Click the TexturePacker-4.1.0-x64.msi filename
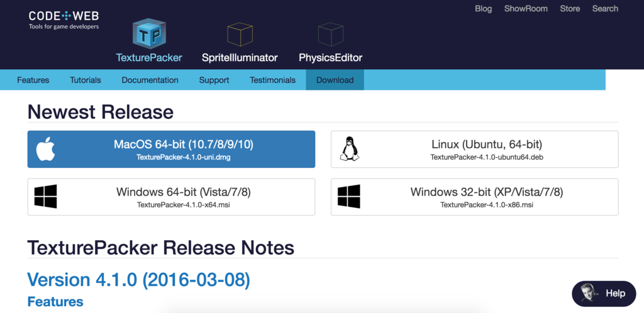The width and height of the screenshot is (644, 313). pos(184,205)
